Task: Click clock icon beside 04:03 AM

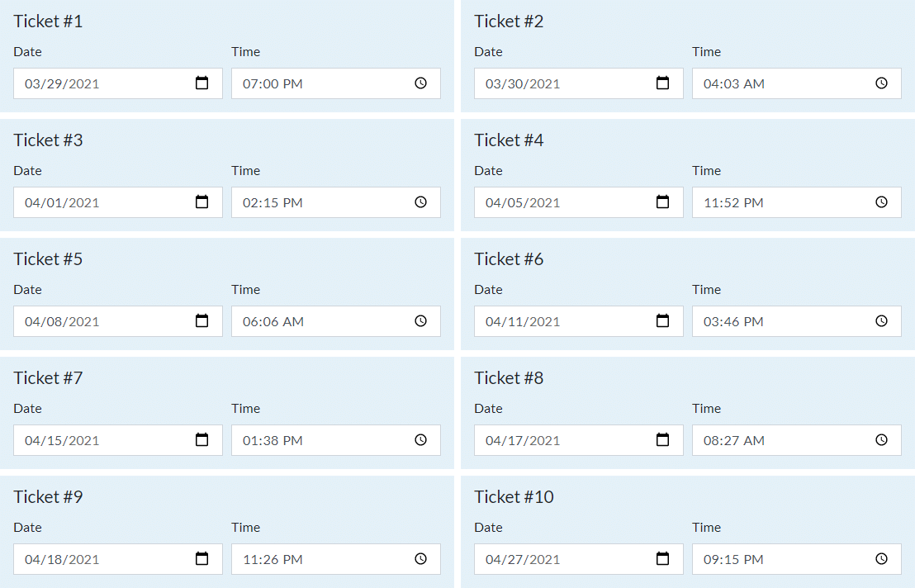Action: click(x=882, y=83)
